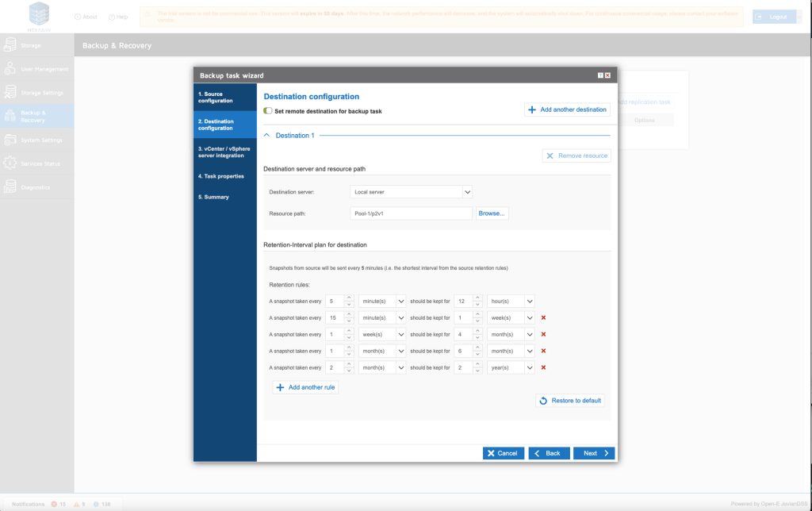
Task: Click the Next button
Action: coord(594,453)
